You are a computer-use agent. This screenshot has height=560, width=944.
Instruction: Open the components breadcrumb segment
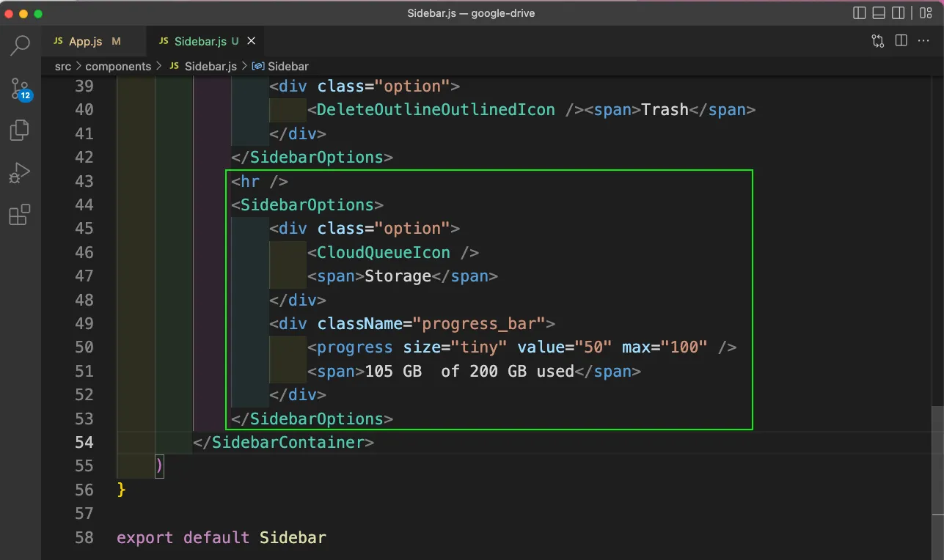pyautogui.click(x=118, y=66)
